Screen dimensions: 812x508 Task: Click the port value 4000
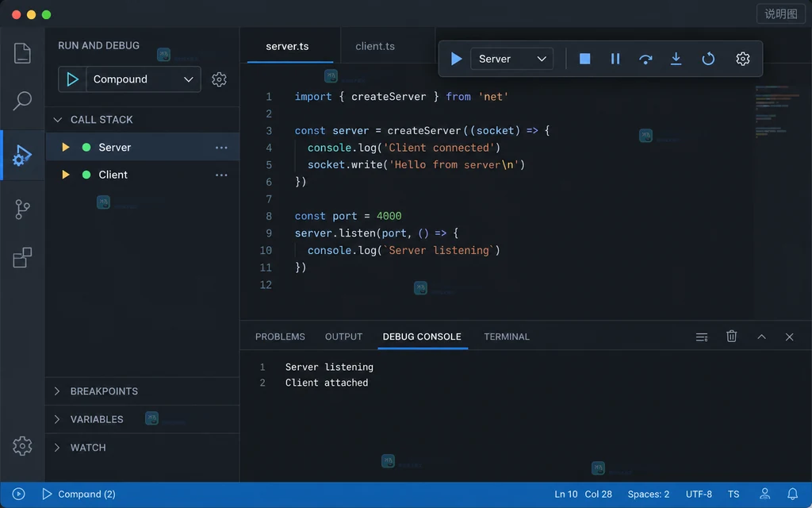click(389, 216)
